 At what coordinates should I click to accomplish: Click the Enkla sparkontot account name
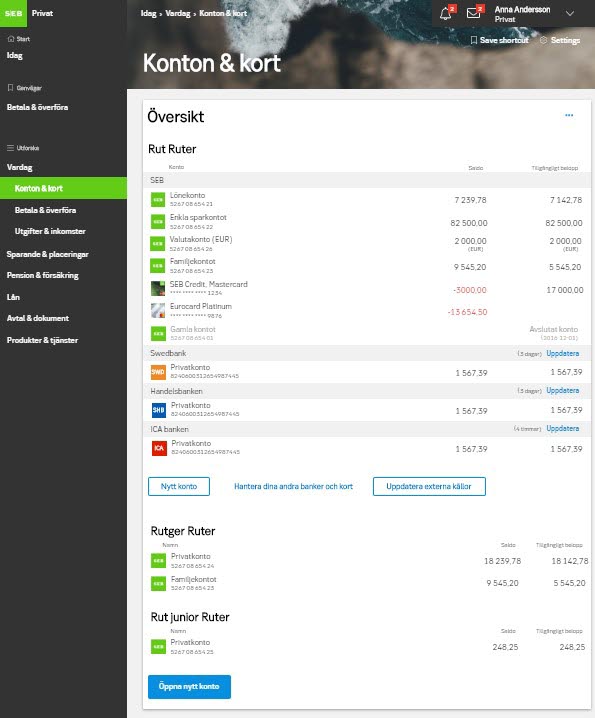(x=198, y=217)
